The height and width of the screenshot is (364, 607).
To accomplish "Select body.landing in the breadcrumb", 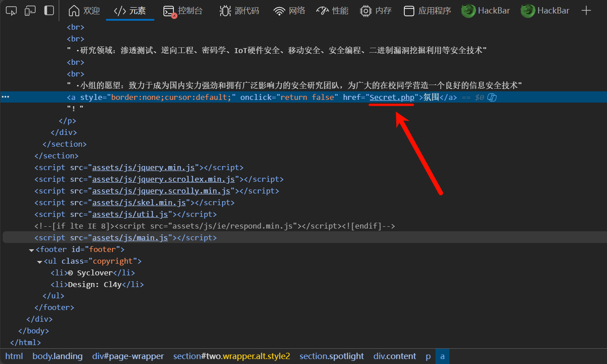I will (x=58, y=356).
